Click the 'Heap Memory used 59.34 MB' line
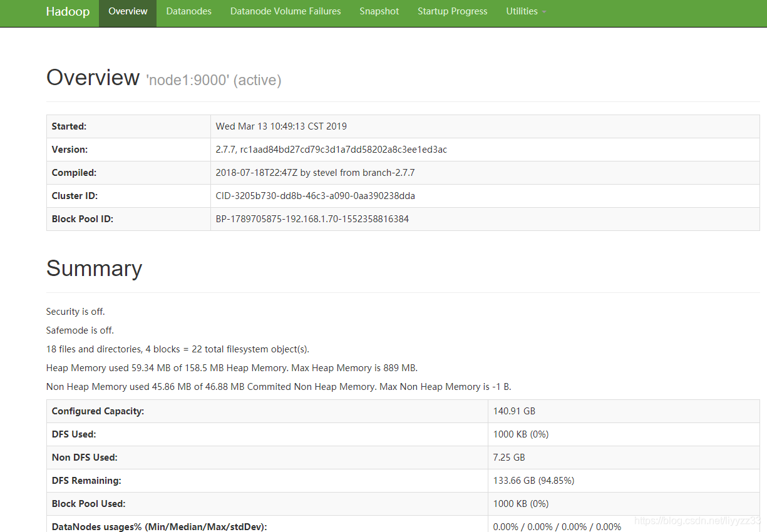This screenshot has height=532, width=767. (x=232, y=368)
